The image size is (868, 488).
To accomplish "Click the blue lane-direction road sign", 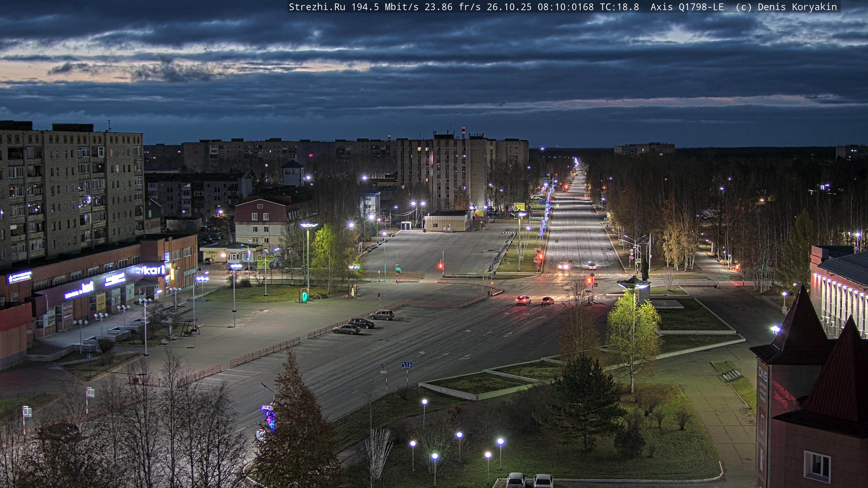I will click(407, 365).
